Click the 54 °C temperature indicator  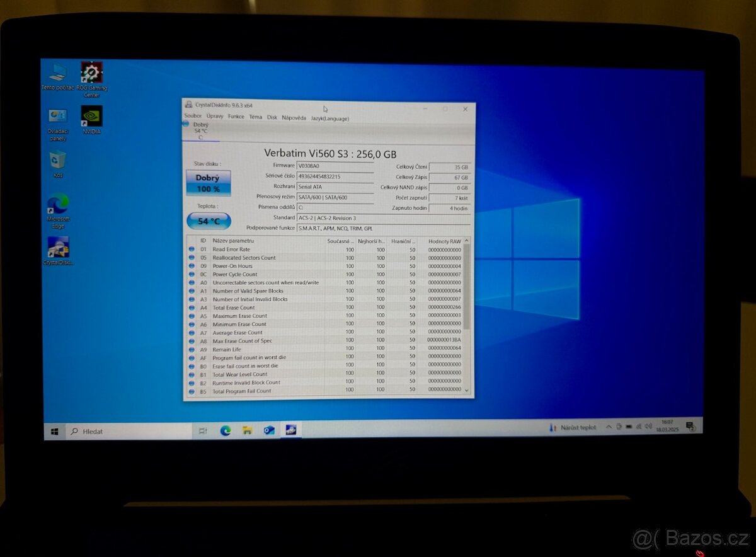208,221
